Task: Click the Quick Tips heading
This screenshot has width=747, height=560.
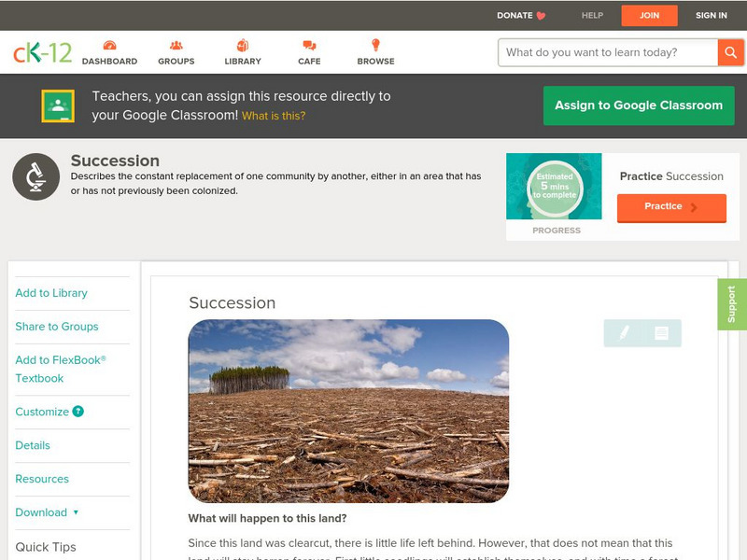Action: [x=46, y=547]
